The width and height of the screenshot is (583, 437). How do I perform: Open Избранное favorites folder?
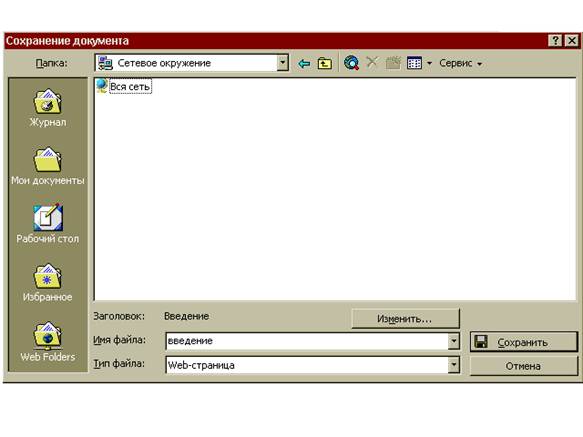coord(48,283)
